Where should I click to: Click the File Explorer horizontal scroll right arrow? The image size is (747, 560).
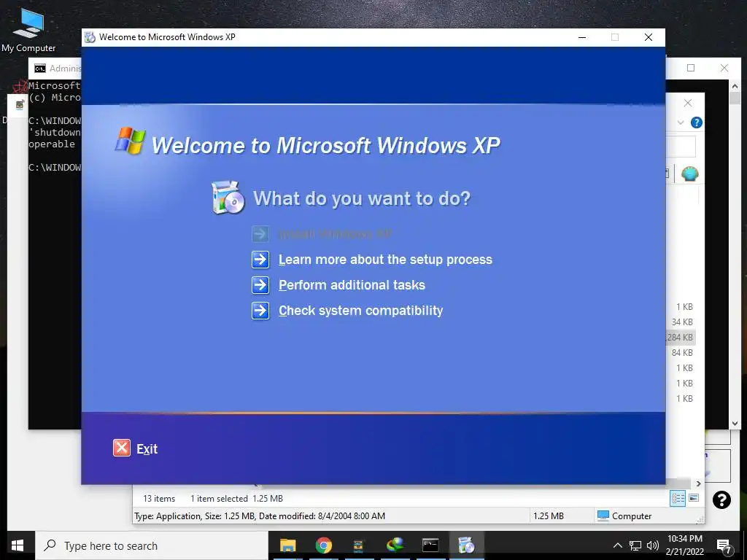tap(698, 483)
